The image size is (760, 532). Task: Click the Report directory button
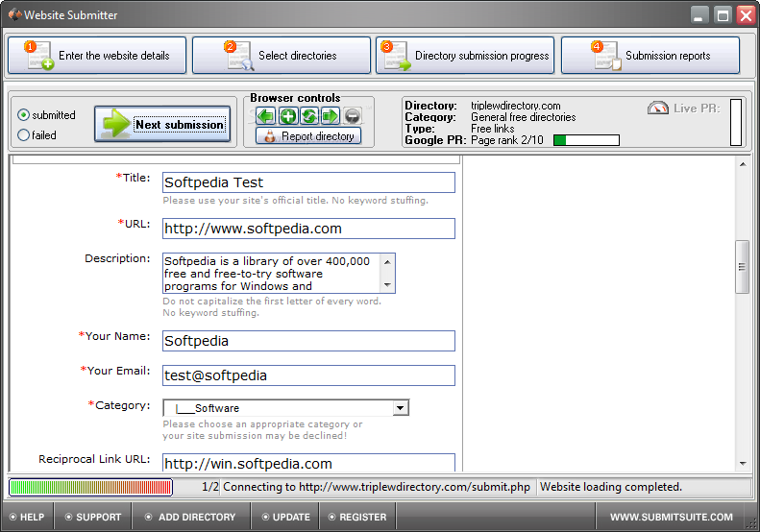coord(308,136)
